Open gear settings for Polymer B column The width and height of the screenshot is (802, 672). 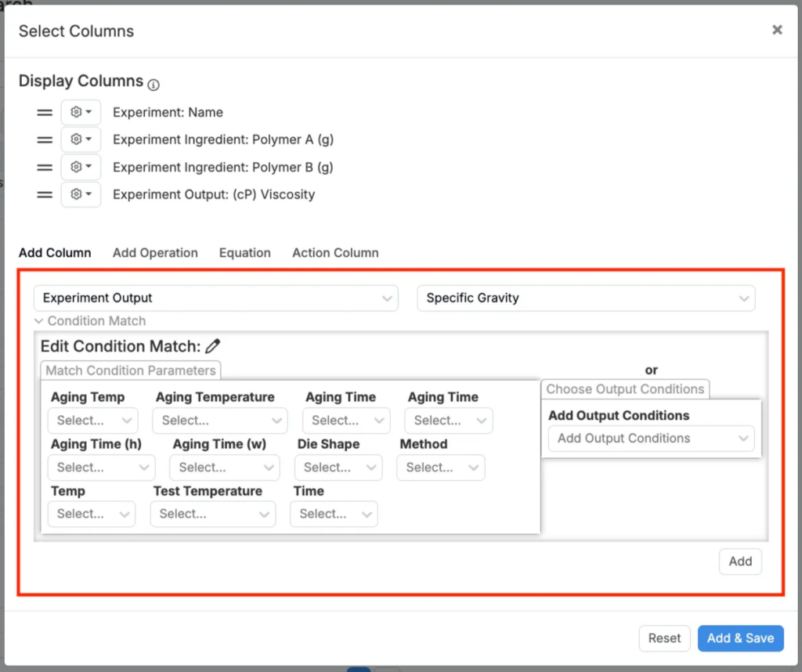coord(81,167)
